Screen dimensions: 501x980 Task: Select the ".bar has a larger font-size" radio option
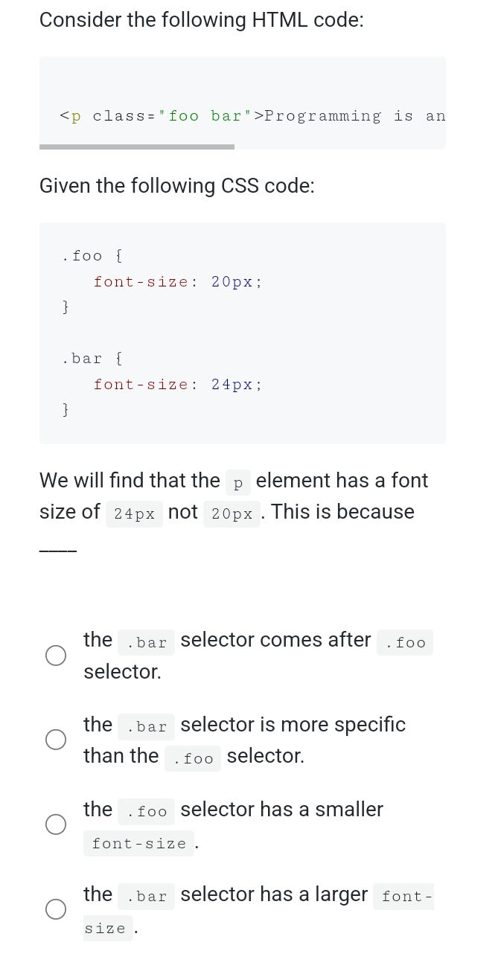point(56,909)
